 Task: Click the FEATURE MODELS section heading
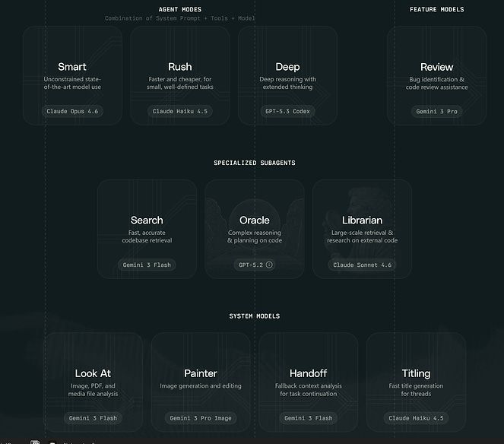(x=437, y=10)
